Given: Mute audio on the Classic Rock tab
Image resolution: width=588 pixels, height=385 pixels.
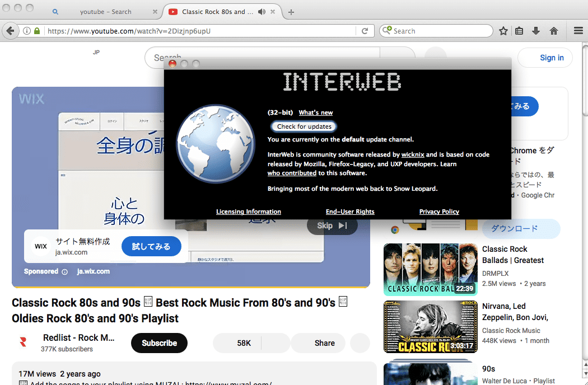Looking at the screenshot, I should tap(262, 12).
